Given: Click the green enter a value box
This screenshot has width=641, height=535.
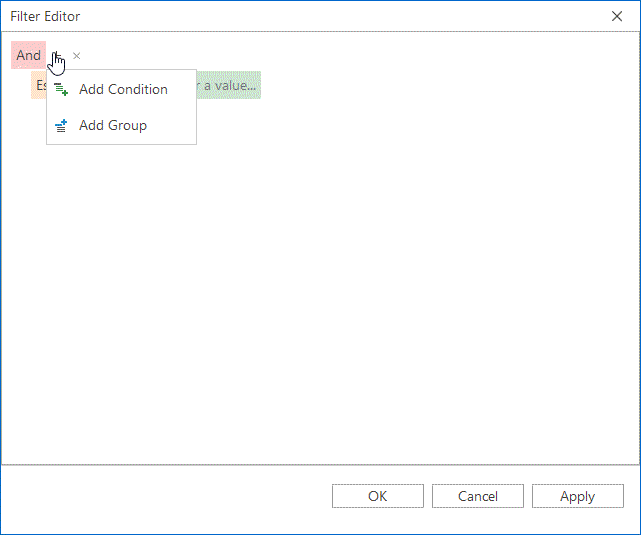Looking at the screenshot, I should (229, 85).
